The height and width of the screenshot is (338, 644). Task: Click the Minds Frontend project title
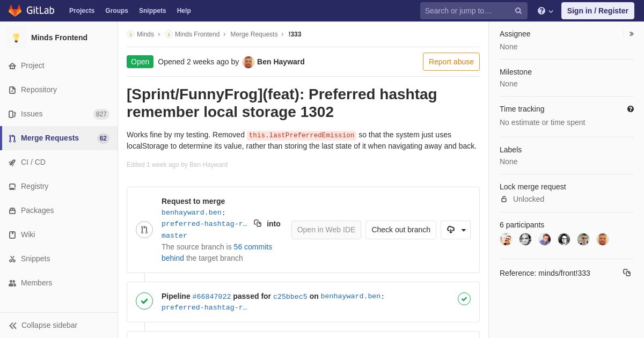(x=59, y=38)
